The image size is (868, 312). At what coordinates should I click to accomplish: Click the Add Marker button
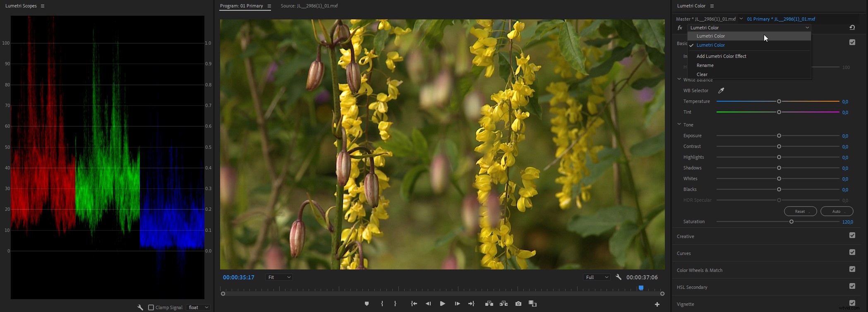coord(367,304)
